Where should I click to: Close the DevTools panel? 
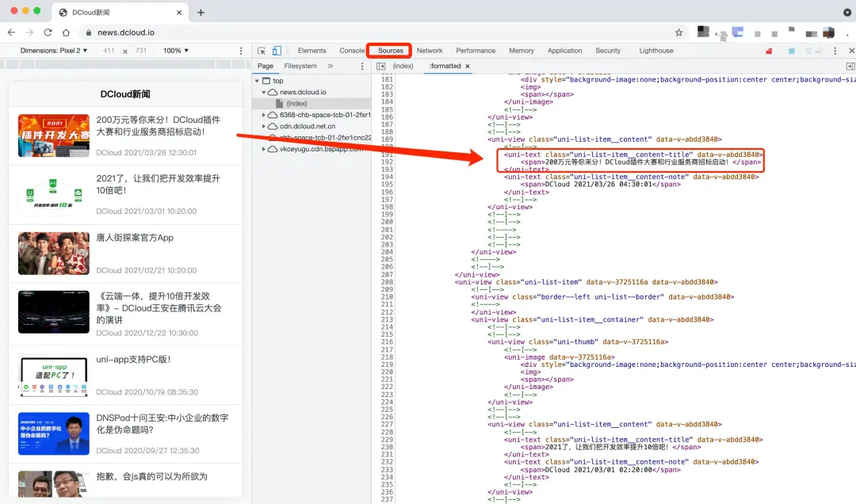(x=851, y=51)
